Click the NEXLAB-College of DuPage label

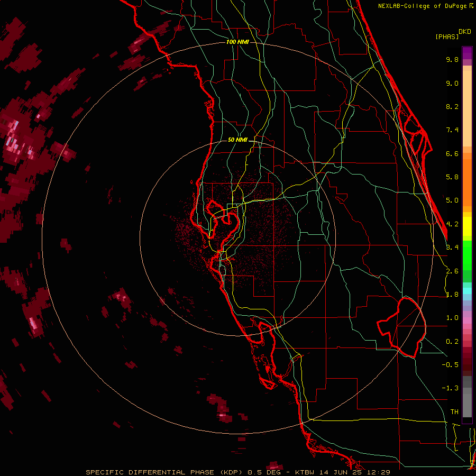tap(423, 6)
